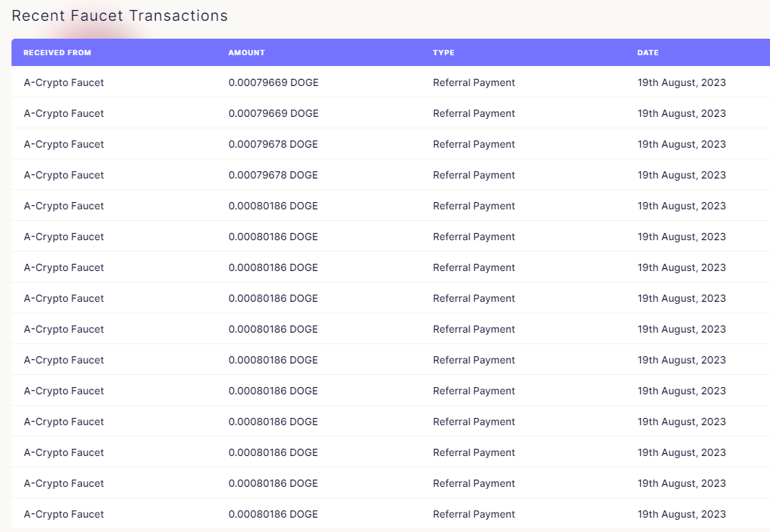
Task: Click Referral Payment beside the first 0.00079678 amount
Action: tap(474, 144)
